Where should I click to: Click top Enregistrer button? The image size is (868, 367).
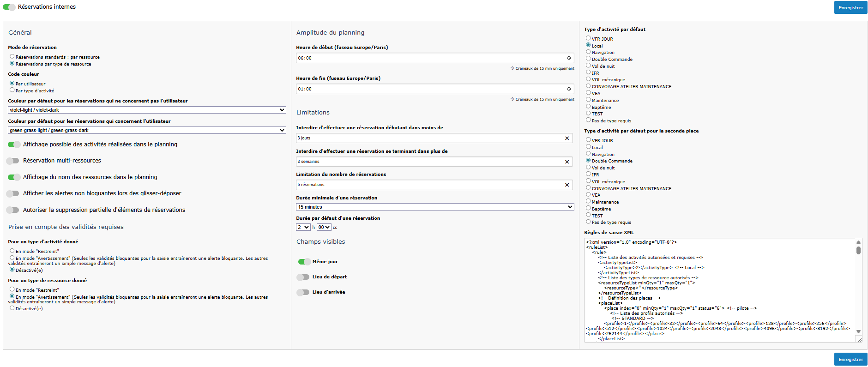tap(850, 8)
